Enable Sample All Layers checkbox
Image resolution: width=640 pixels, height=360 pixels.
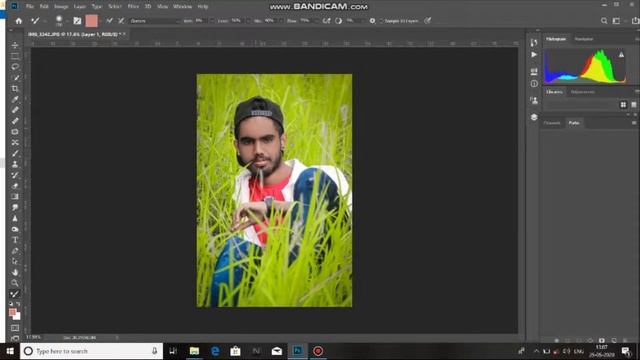381,21
